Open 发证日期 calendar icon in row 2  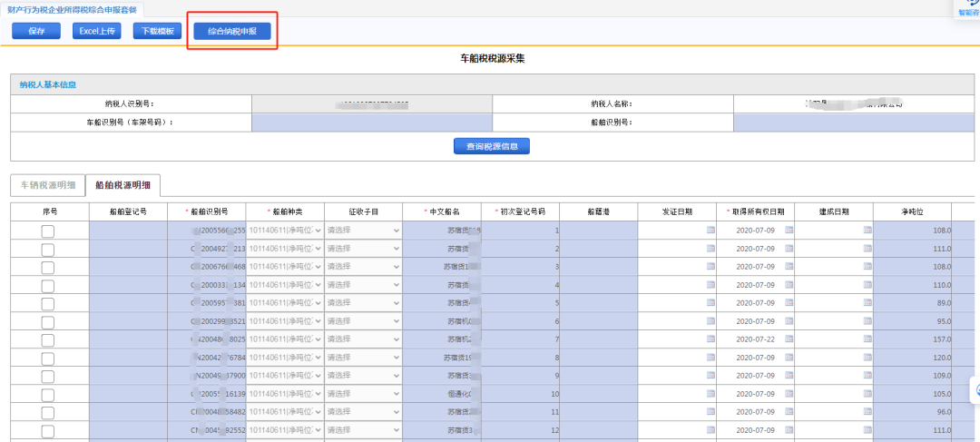[710, 249]
